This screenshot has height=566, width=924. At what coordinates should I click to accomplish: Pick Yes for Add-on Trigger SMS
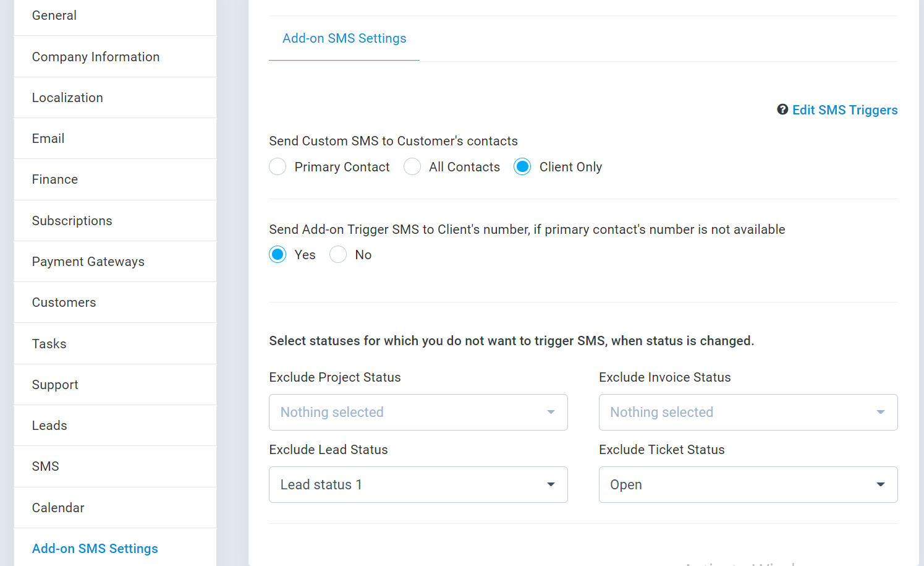278,255
